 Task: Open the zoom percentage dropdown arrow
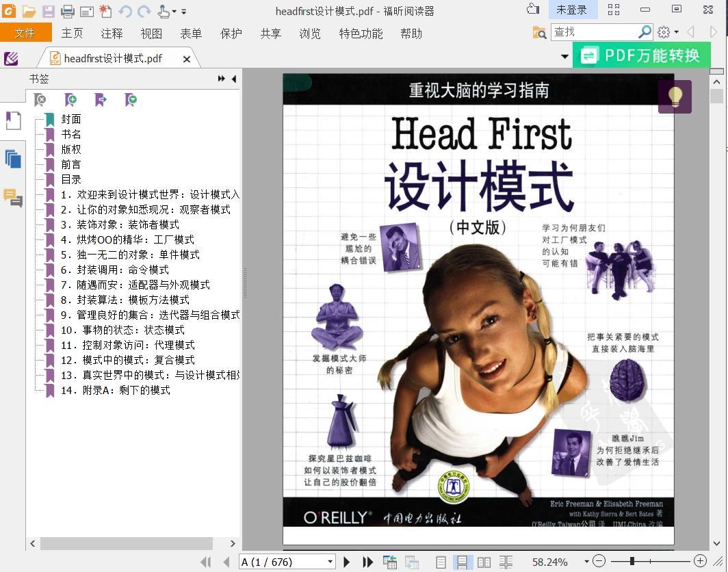tap(586, 562)
